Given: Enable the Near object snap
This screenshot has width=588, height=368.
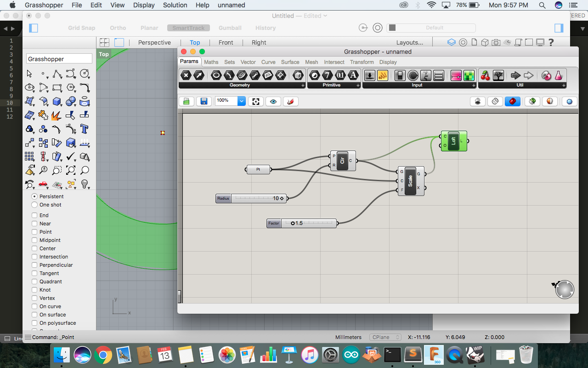Looking at the screenshot, I should (x=34, y=224).
